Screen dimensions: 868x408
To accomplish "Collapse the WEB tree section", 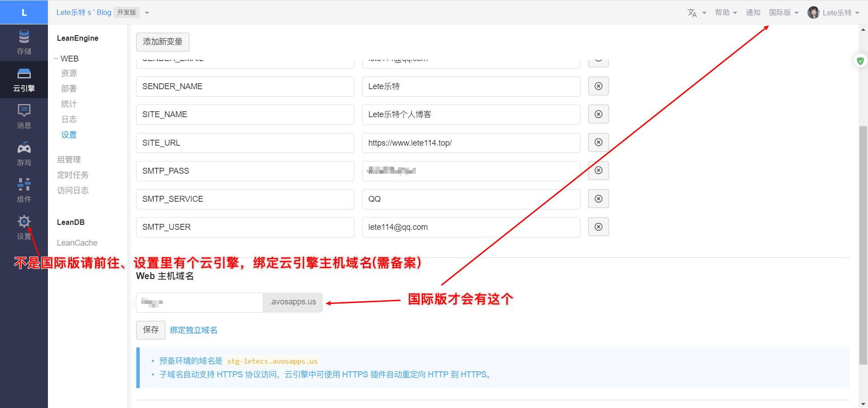I will tap(56, 59).
